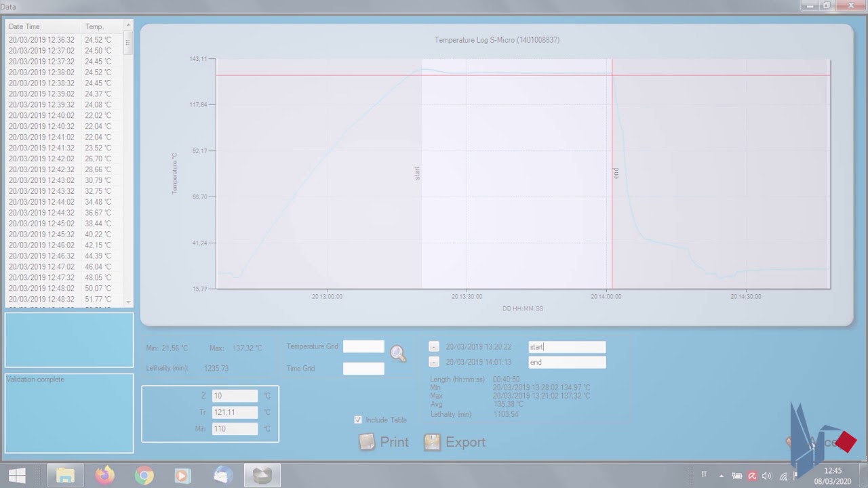Select the row 20/03/2019 12:41:32
Viewport: 868px width, 488px height.
click(x=64, y=148)
